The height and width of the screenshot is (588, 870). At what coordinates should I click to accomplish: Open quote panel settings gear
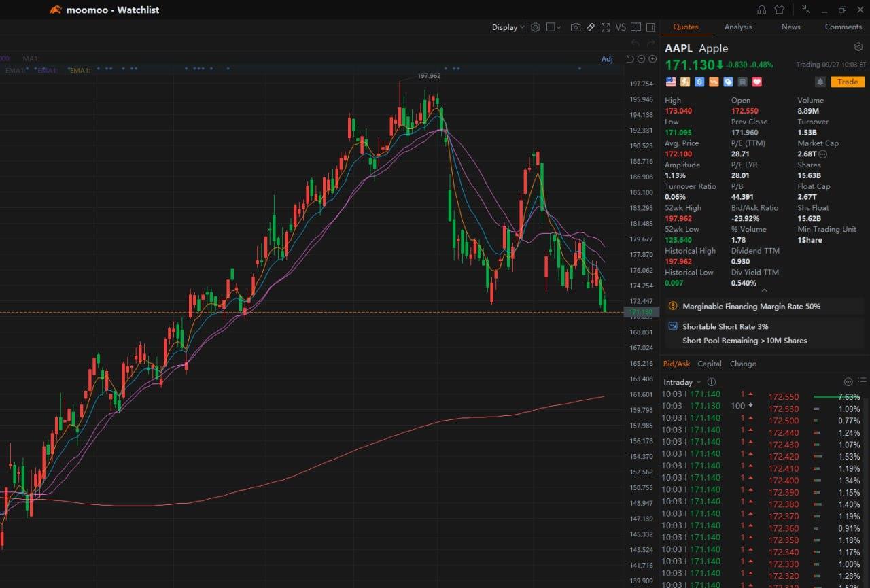[x=858, y=47]
